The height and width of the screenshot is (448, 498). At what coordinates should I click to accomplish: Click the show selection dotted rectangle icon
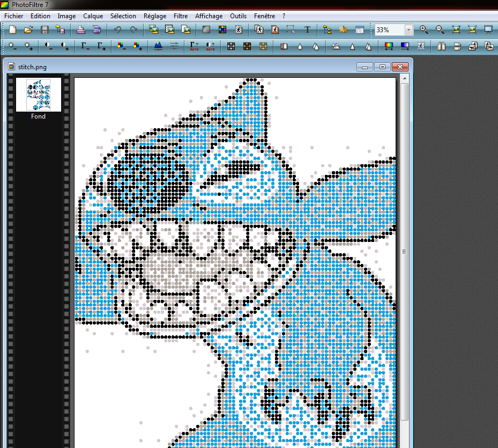[291, 30]
